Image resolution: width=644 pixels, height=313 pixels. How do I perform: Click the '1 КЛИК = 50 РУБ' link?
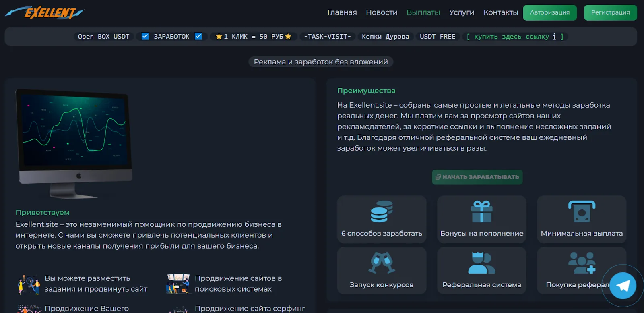(x=254, y=37)
